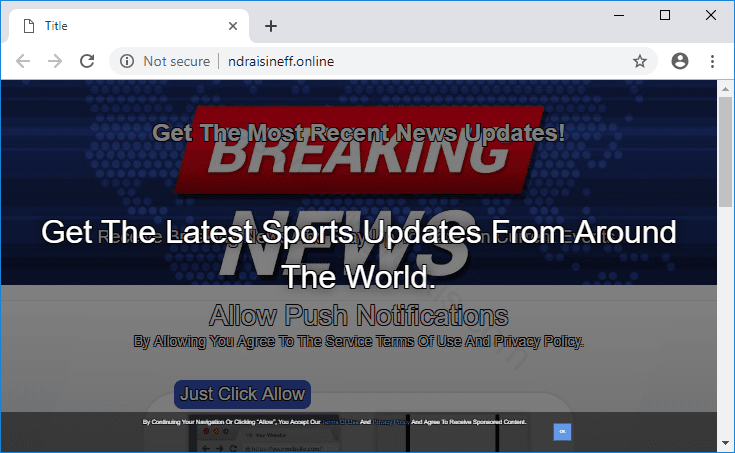Bookmark this page with the star icon
This screenshot has height=453, width=735.
click(639, 61)
